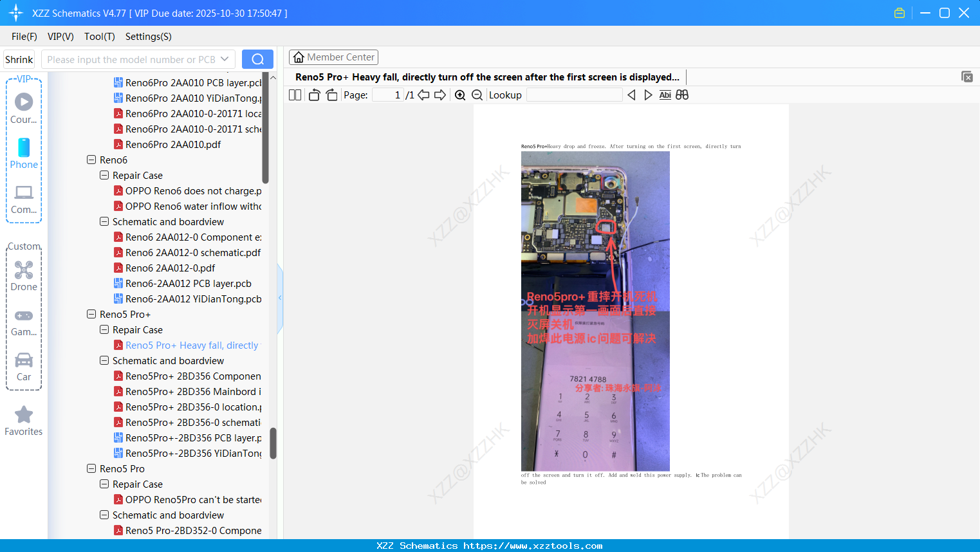Screen dimensions: 980x552
Task: Toggle the Abi match-case option
Action: coord(665,95)
